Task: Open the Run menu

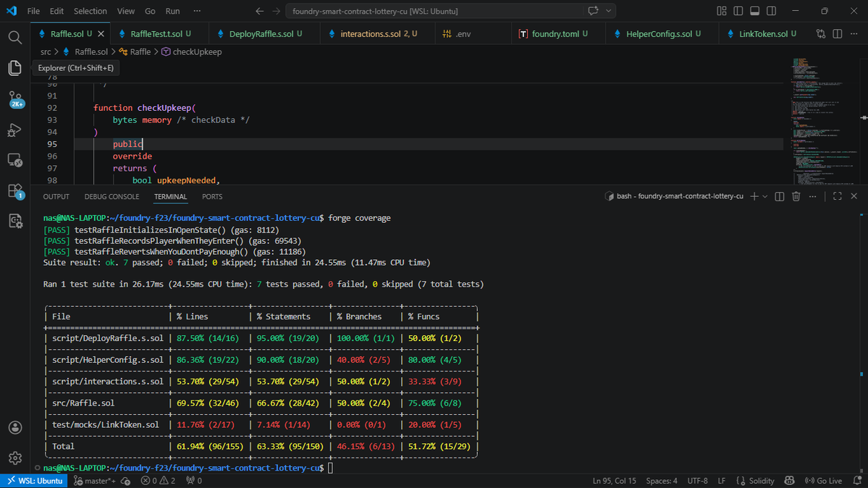Action: 173,11
